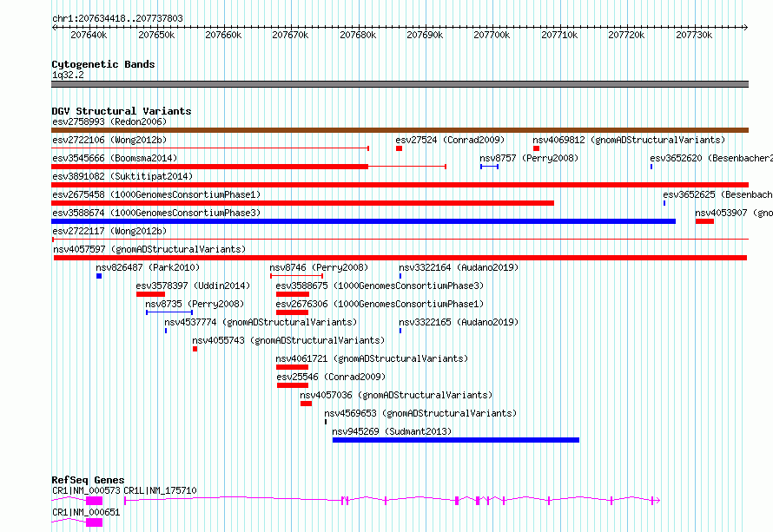Open the esv3891082 (Suktitipat2014) label

pyautogui.click(x=122, y=176)
